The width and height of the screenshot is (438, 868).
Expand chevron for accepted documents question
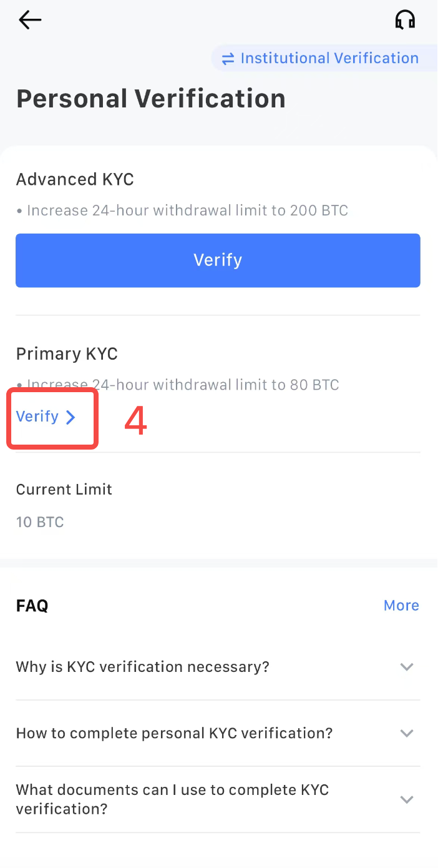pyautogui.click(x=407, y=799)
